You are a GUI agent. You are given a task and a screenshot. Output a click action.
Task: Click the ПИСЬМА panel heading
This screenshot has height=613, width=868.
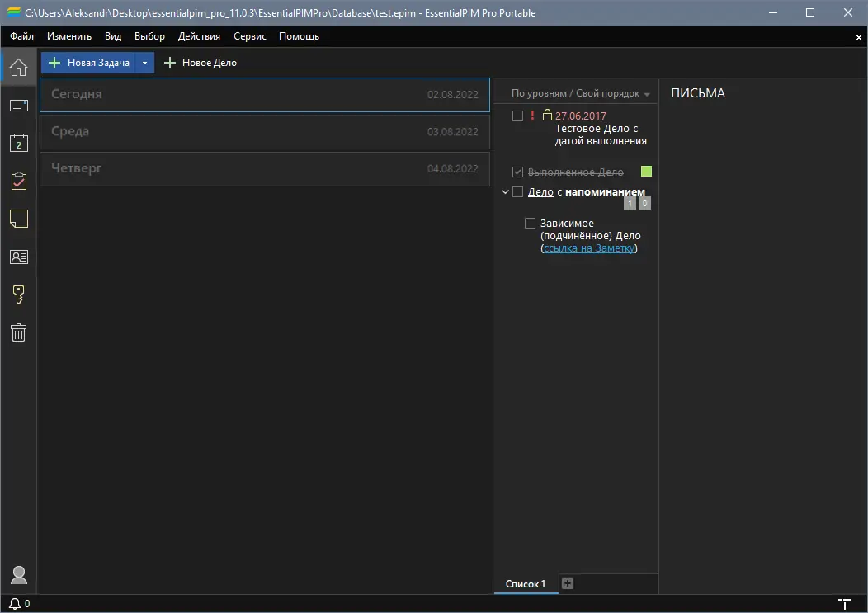point(697,93)
